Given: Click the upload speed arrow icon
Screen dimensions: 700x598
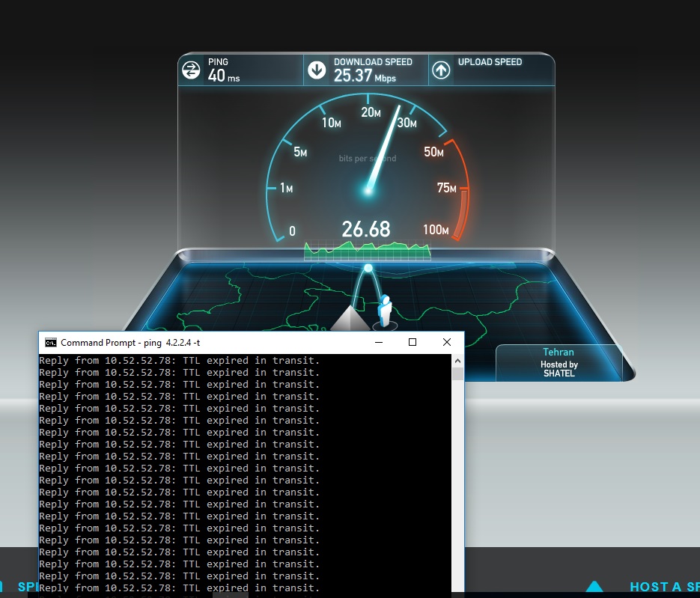Looking at the screenshot, I should (x=442, y=70).
